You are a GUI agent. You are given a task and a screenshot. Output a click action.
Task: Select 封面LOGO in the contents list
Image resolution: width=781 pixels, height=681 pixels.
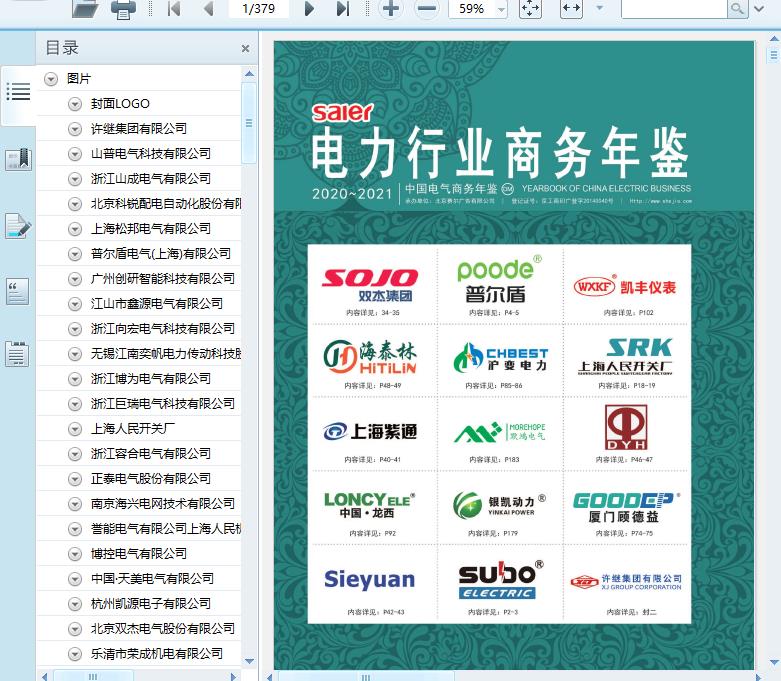[120, 104]
